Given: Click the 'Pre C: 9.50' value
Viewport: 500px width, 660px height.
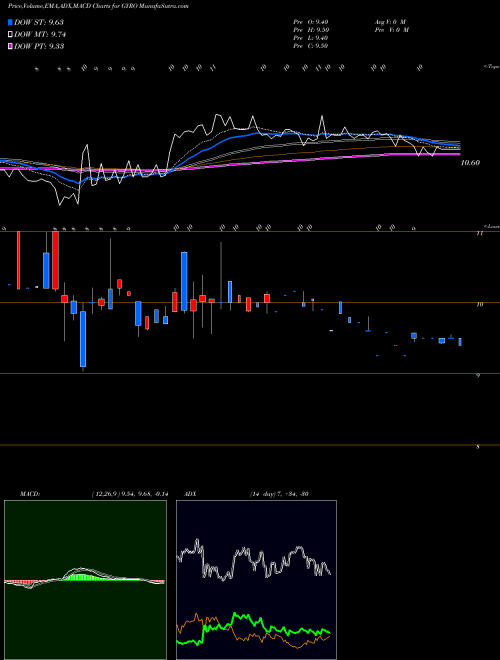Looking at the screenshot, I should click(311, 46).
